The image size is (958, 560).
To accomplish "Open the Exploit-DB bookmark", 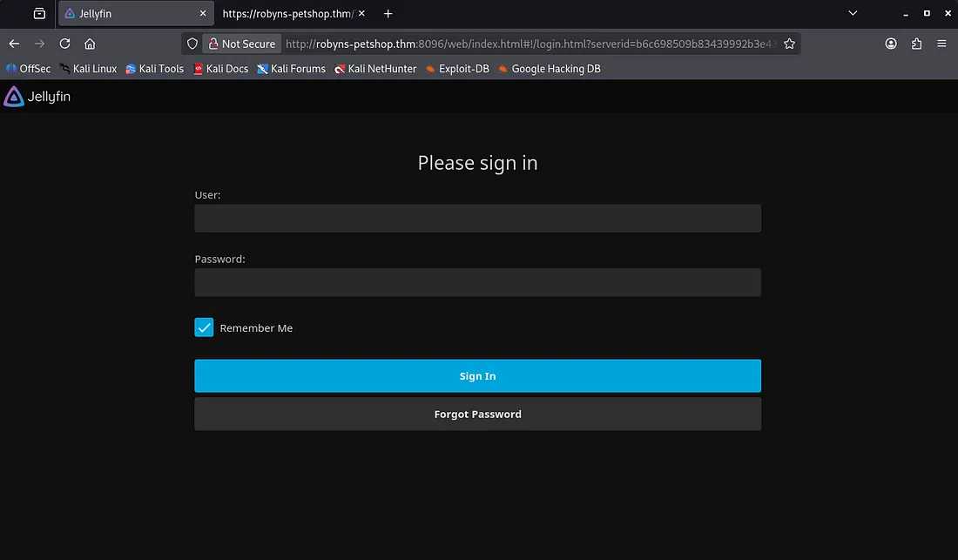I will coord(457,69).
